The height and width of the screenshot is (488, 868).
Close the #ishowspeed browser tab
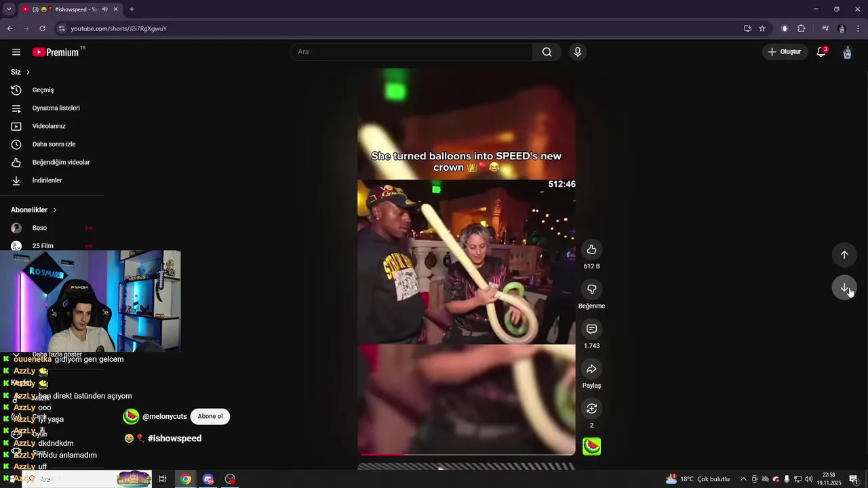[x=116, y=9]
